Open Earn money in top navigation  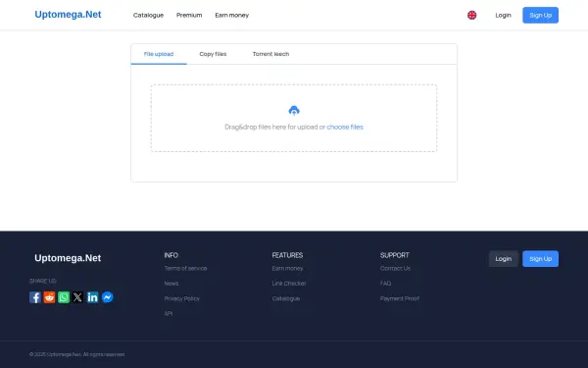[x=231, y=15]
